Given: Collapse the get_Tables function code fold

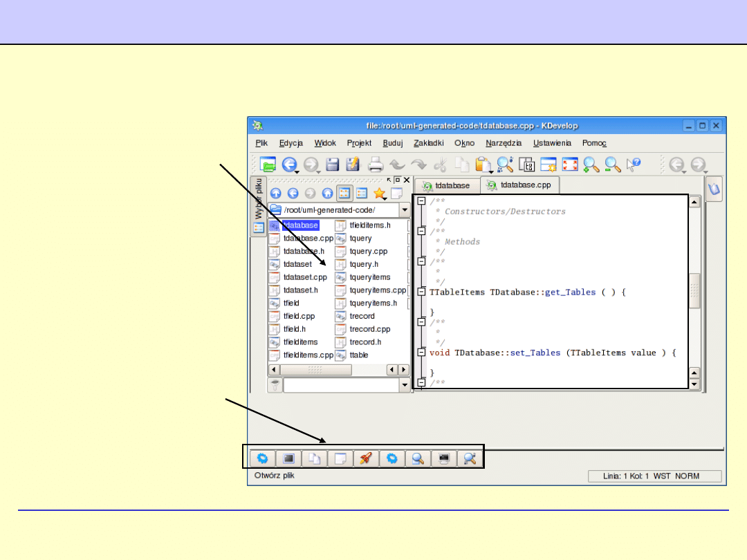Looking at the screenshot, I should point(421,292).
